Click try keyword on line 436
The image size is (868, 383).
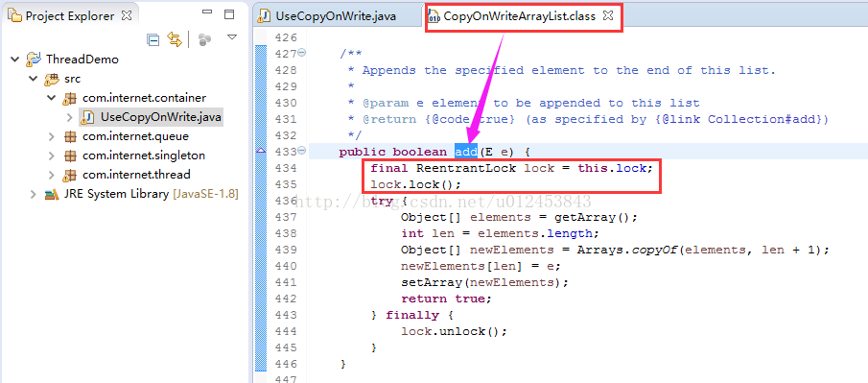(x=382, y=202)
